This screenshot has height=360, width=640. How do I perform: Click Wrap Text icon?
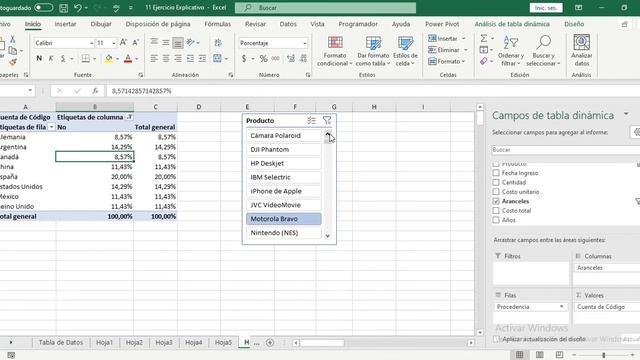(x=218, y=42)
